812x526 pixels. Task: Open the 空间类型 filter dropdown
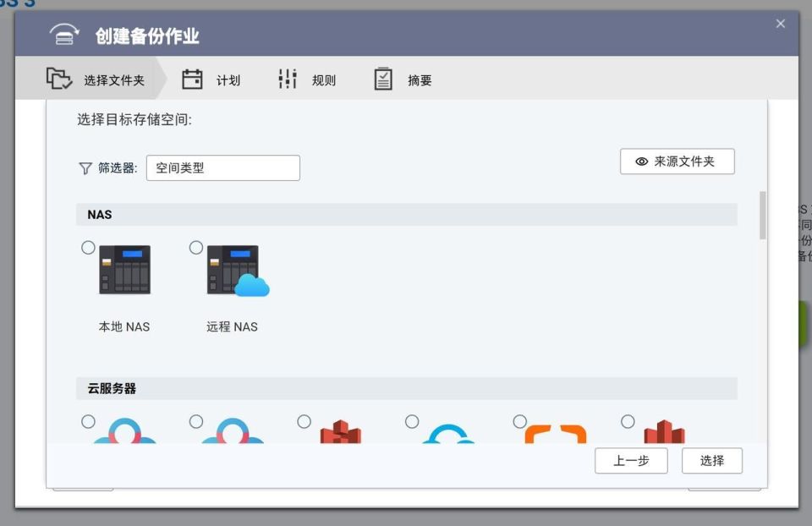pyautogui.click(x=222, y=167)
